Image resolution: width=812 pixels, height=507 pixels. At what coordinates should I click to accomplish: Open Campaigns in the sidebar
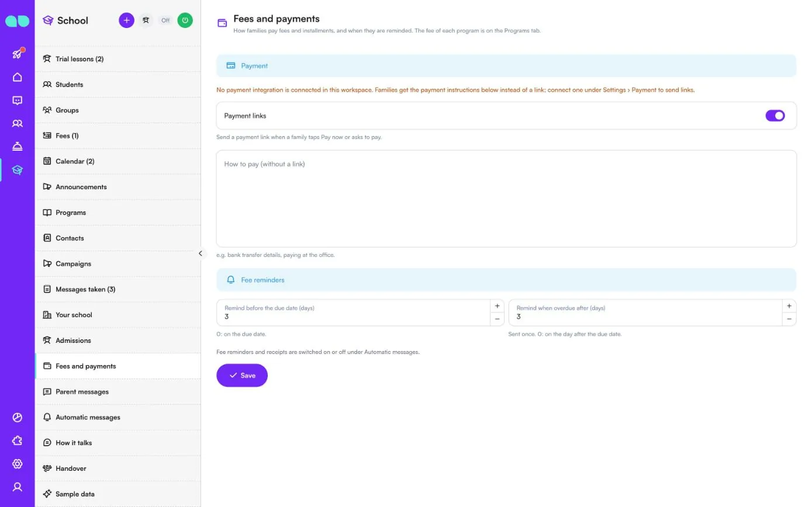(x=118, y=264)
